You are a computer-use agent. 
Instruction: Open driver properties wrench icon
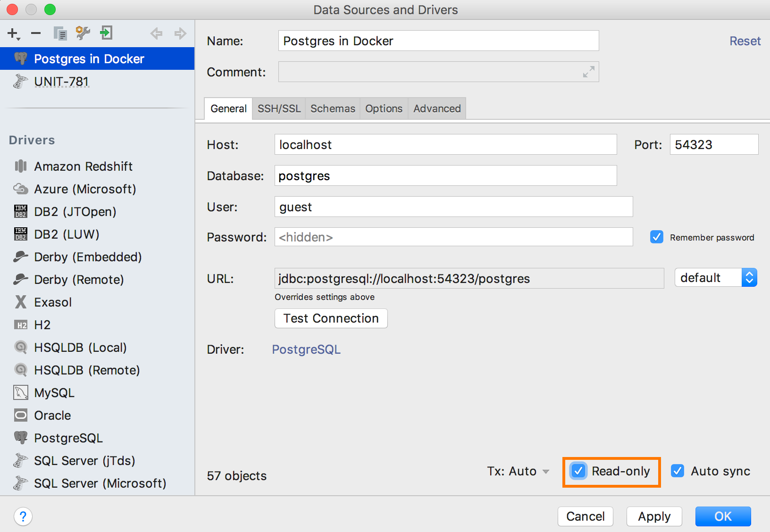83,33
